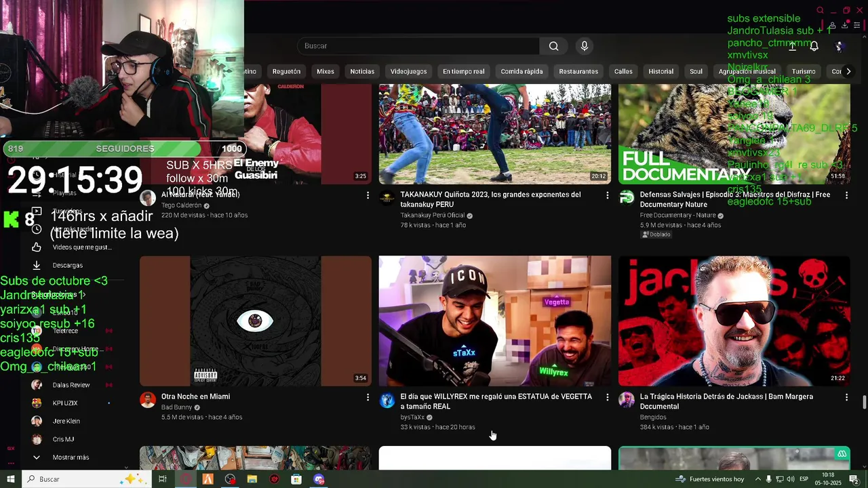This screenshot has height=488, width=868.
Task: Click the page vertical scrollbar handle
Action: click(x=864, y=402)
